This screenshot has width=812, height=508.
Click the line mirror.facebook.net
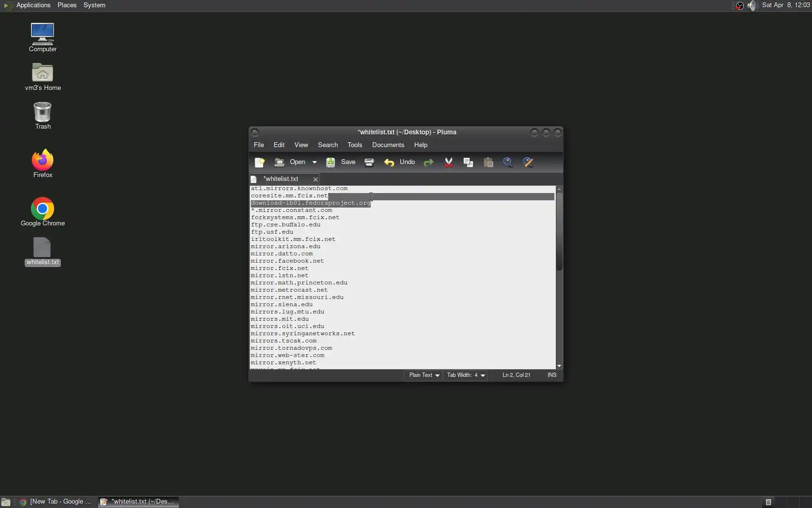tap(288, 261)
